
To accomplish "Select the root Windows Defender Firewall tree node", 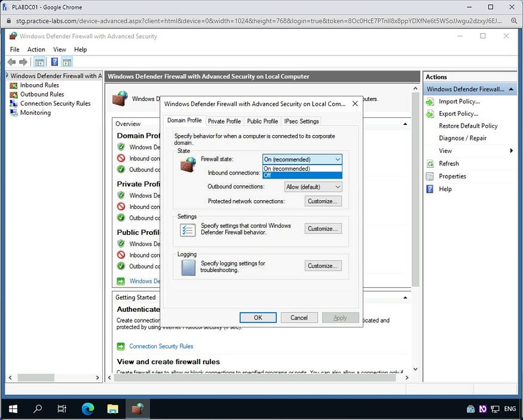I will click(x=56, y=76).
